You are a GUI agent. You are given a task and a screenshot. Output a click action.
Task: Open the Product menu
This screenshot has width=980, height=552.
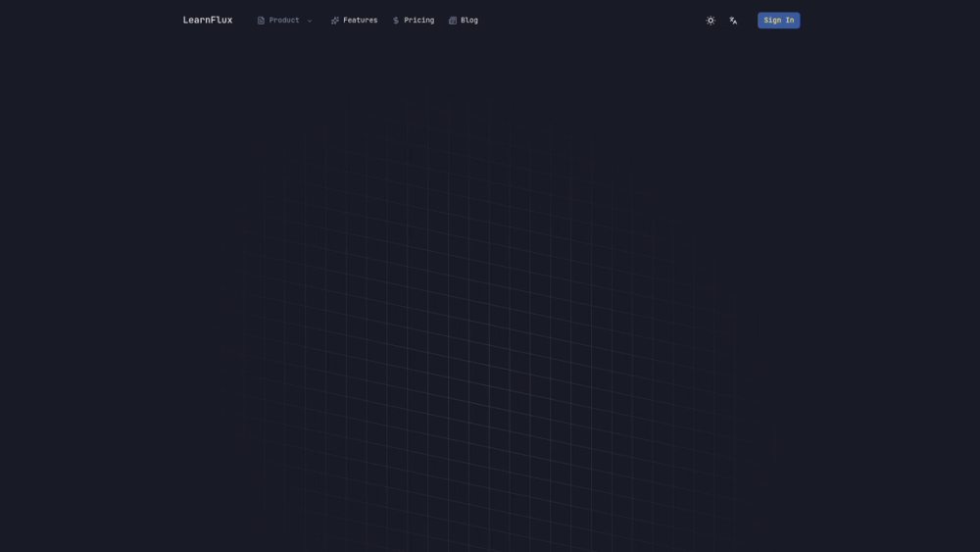284,21
